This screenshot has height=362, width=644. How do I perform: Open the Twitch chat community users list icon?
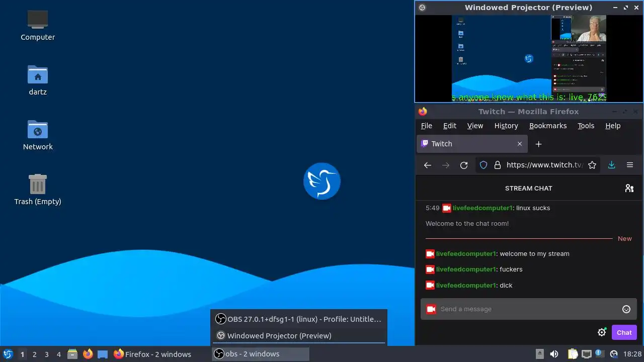[x=629, y=188]
